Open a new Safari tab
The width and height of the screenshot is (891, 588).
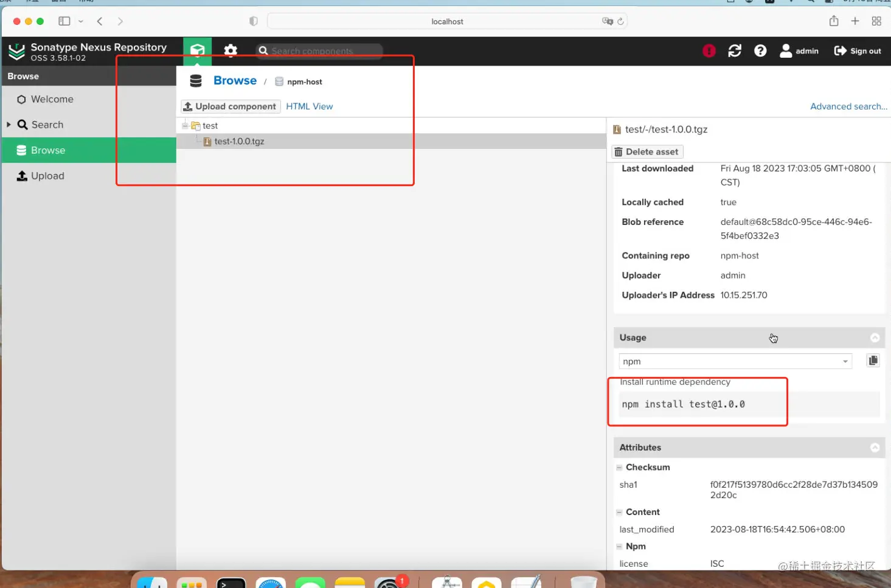[855, 21]
